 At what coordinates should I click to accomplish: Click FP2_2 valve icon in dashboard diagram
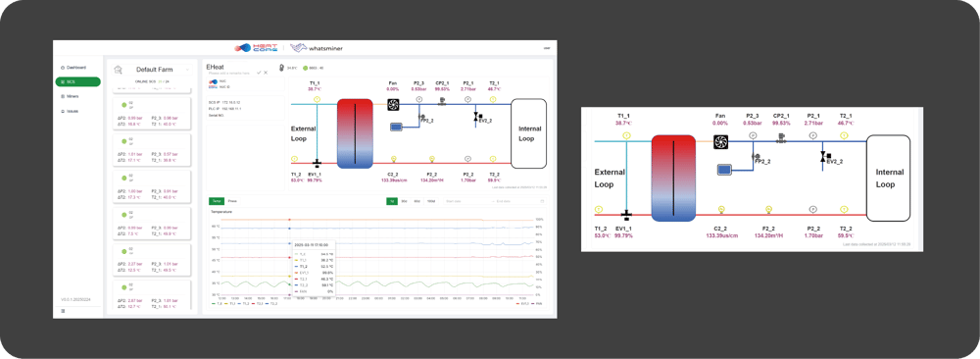(x=420, y=117)
